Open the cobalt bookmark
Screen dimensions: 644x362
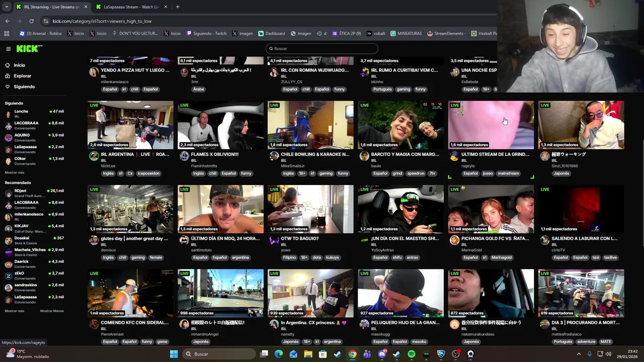coord(376,34)
